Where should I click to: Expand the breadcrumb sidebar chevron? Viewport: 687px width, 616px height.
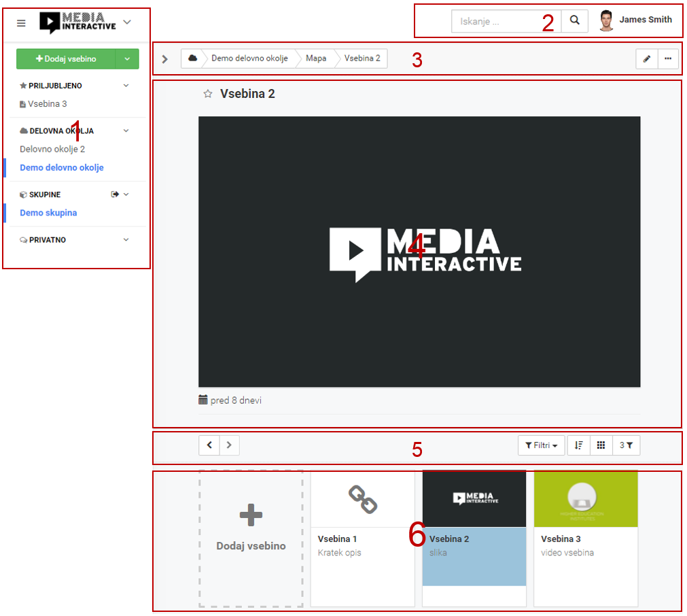click(164, 58)
